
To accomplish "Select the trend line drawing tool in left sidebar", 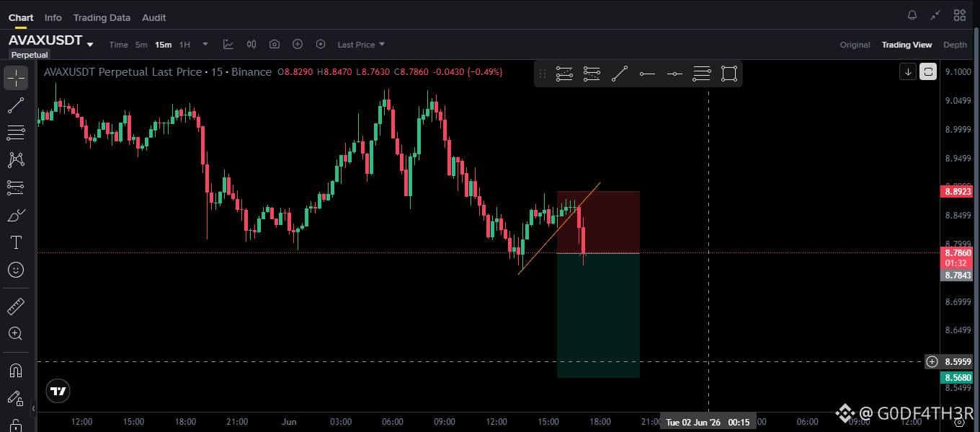I will [x=16, y=105].
